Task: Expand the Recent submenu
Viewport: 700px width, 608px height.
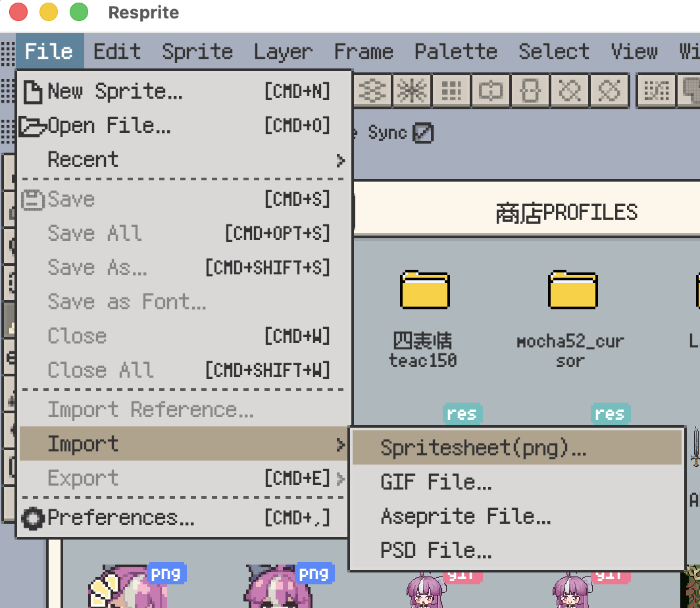Action: coord(341,159)
